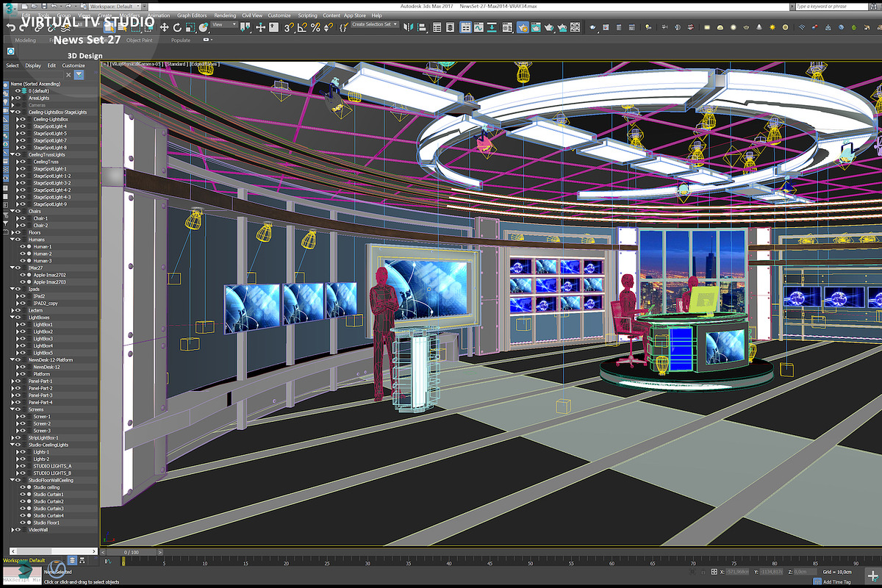The height and width of the screenshot is (588, 882).
Task: Toggle visibility of Panel-Part-3
Action: tap(18, 395)
